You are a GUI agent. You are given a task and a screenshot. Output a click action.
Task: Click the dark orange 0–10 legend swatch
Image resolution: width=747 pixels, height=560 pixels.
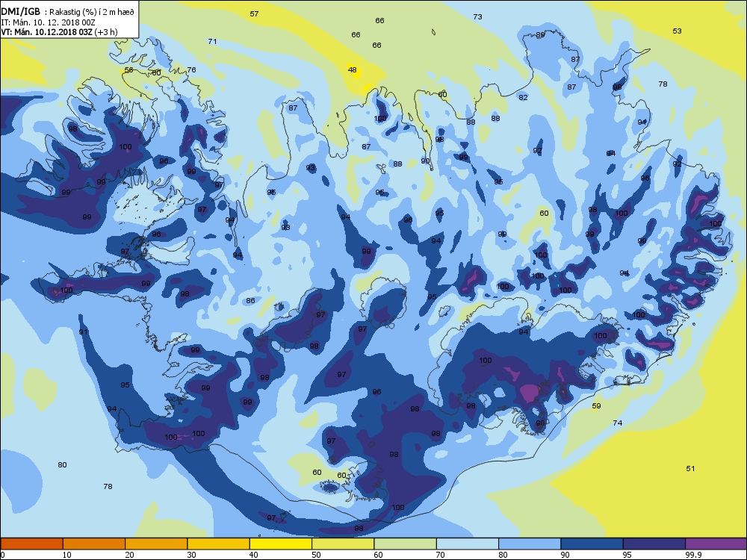[x=31, y=544]
